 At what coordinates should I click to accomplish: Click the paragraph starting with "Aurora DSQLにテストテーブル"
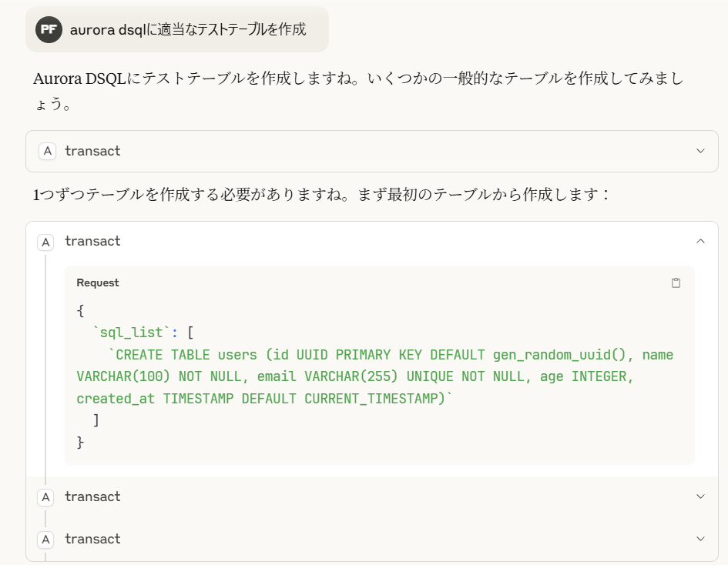358,91
